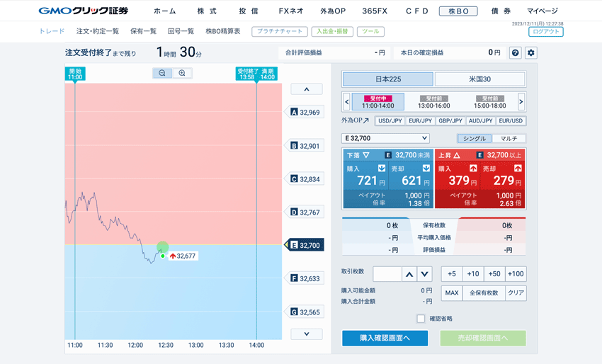This screenshot has width=602, height=364.
Task: Choose the 13:00-16:00 session
Action: 434,102
